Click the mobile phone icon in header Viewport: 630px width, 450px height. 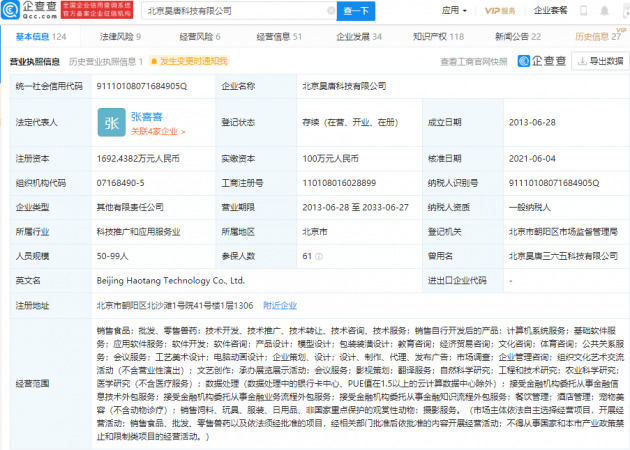coord(583,10)
